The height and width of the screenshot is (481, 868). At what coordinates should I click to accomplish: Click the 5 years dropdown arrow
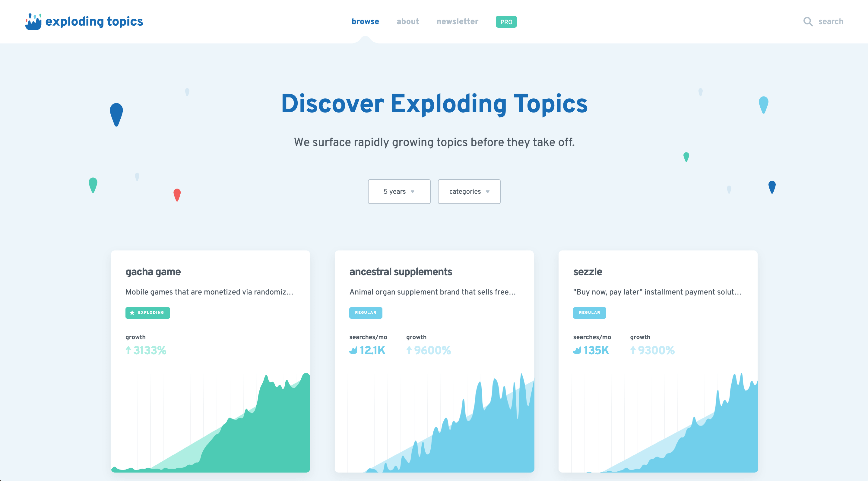412,192
